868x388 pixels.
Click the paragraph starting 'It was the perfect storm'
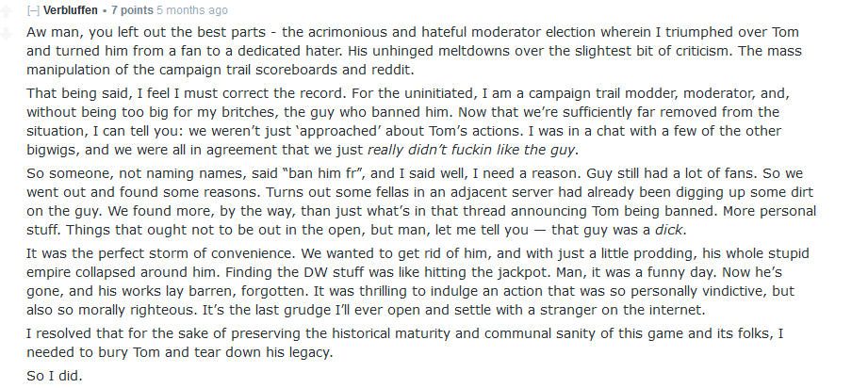pyautogui.click(x=418, y=282)
